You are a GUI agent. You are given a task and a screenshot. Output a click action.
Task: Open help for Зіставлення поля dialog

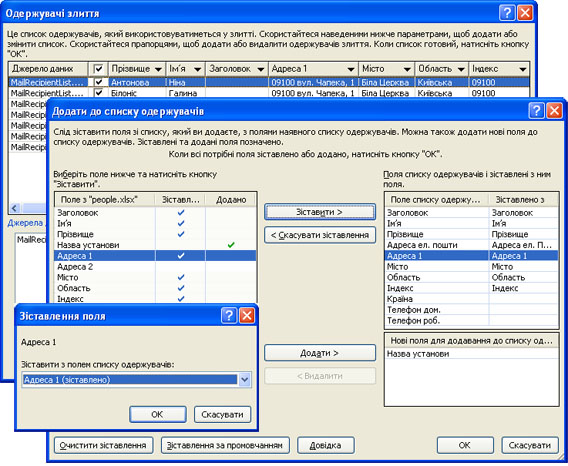coord(229,316)
